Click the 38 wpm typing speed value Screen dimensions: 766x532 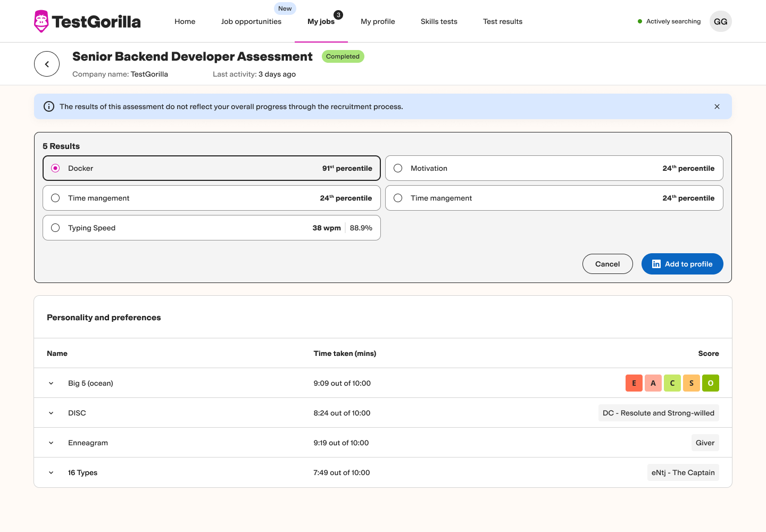click(x=327, y=228)
